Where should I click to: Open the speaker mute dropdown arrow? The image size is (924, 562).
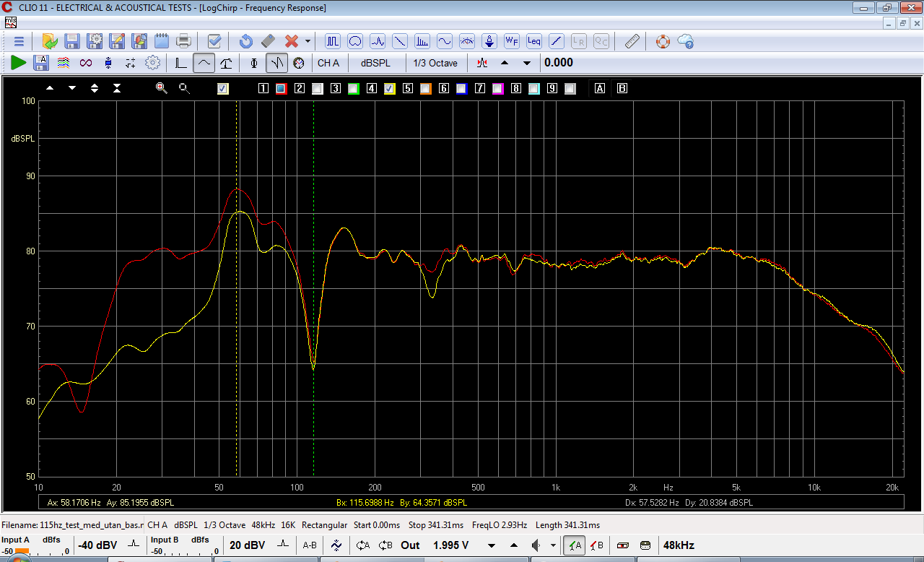click(553, 545)
